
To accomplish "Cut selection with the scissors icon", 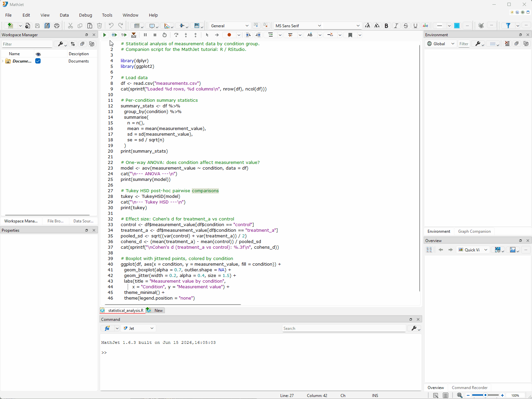I will [x=70, y=26].
